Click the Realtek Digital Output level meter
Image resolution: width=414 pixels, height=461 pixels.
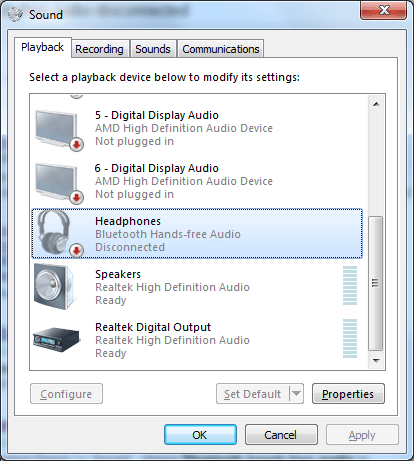350,338
